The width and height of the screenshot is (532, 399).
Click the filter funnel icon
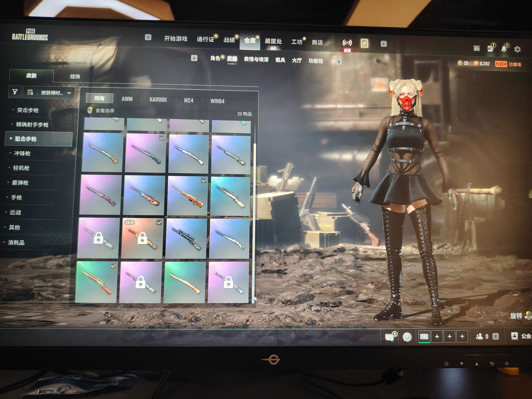coord(15,92)
